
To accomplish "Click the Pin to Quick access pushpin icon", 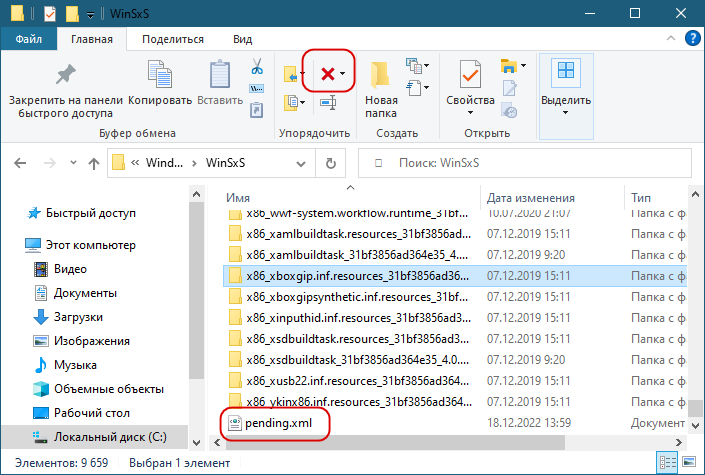I will coord(66,75).
